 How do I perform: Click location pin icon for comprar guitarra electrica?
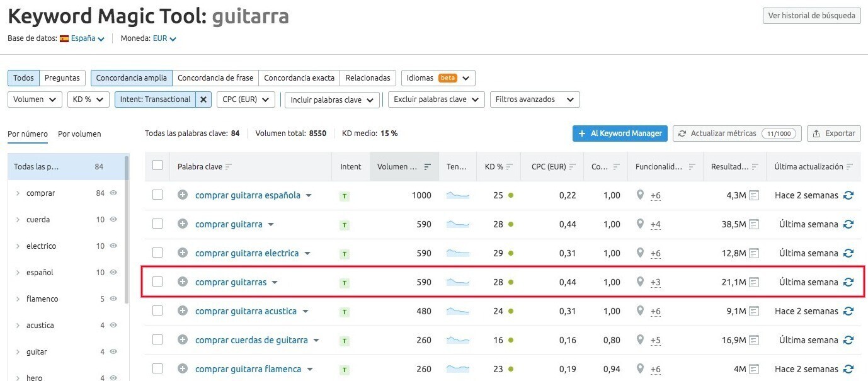click(x=640, y=253)
